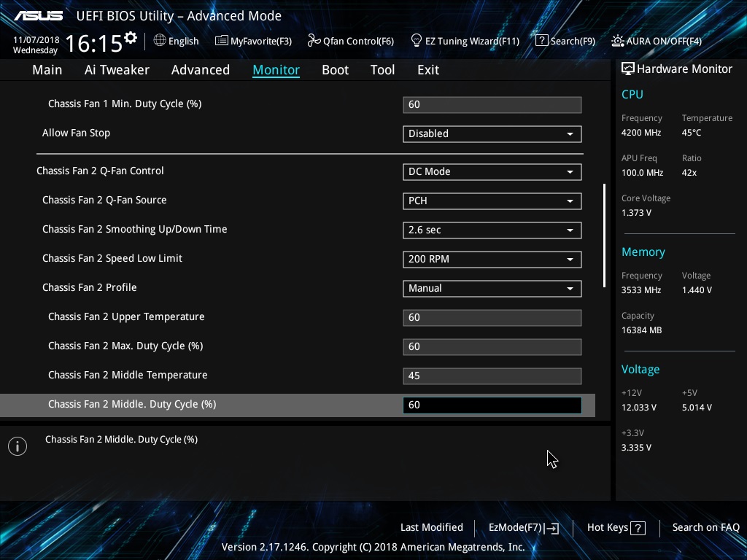Click Memory Voltage value 1.440 V
747x560 pixels.
pyautogui.click(x=697, y=290)
